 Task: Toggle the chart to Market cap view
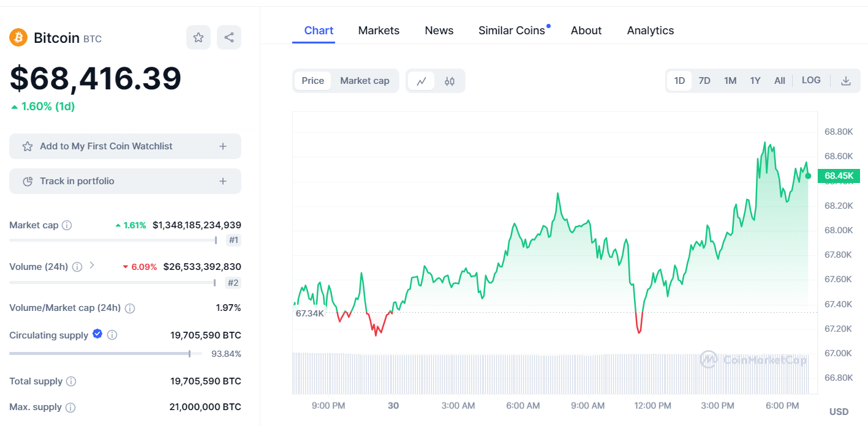364,81
